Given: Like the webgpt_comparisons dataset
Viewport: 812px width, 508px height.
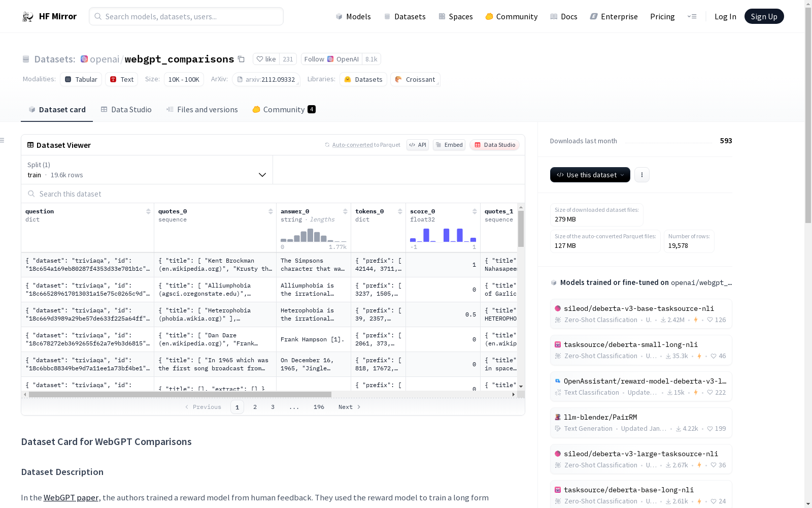Looking at the screenshot, I should tap(266, 59).
